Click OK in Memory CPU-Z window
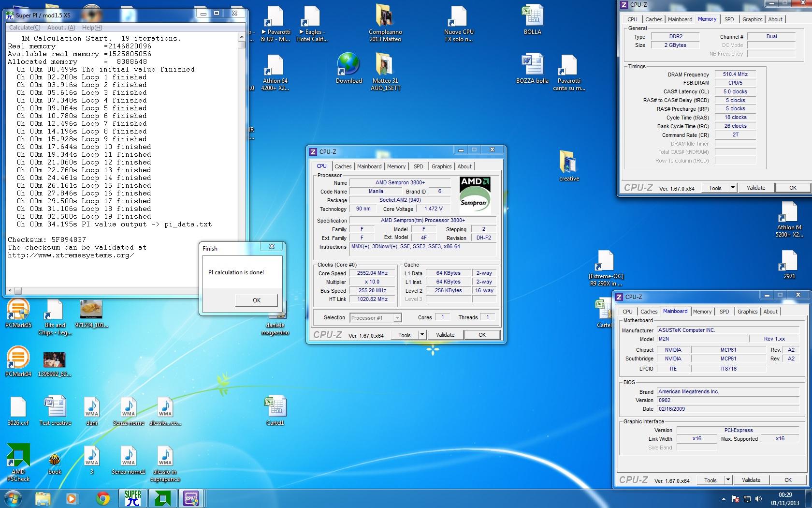 793,188
